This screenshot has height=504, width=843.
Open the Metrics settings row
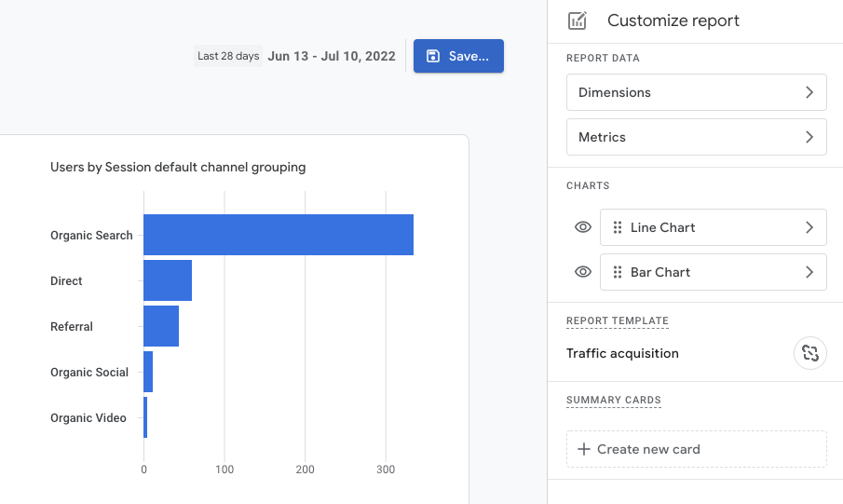[696, 137]
